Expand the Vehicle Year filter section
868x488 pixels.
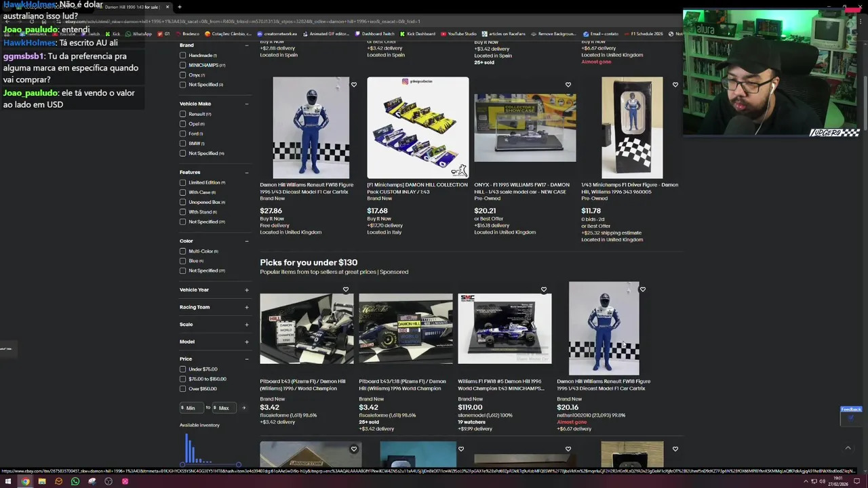click(x=246, y=290)
